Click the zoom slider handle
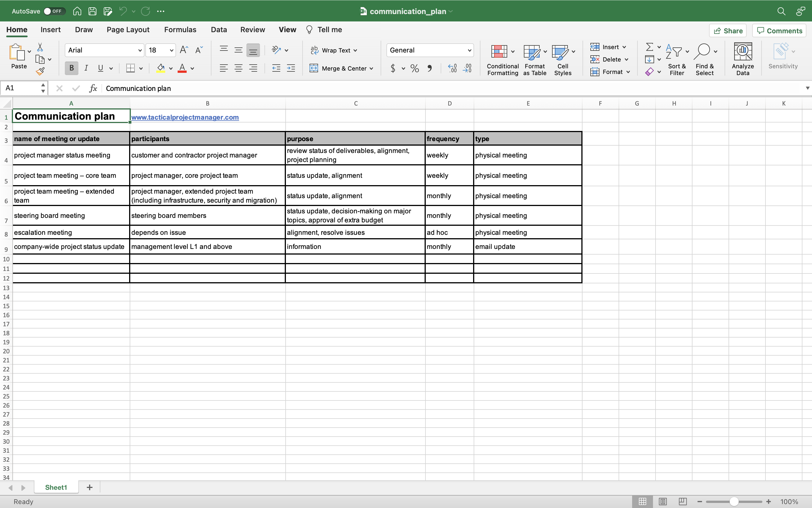 click(734, 501)
